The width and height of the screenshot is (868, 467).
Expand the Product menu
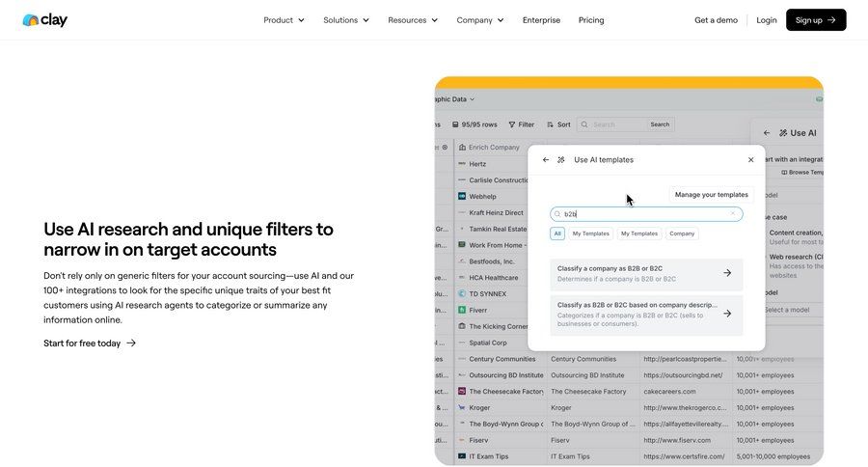pyautogui.click(x=284, y=20)
